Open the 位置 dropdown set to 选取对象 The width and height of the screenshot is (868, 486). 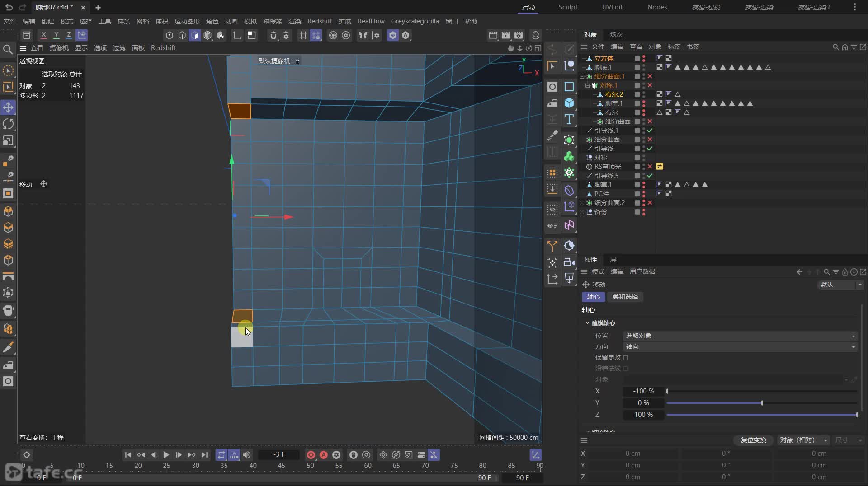(740, 336)
